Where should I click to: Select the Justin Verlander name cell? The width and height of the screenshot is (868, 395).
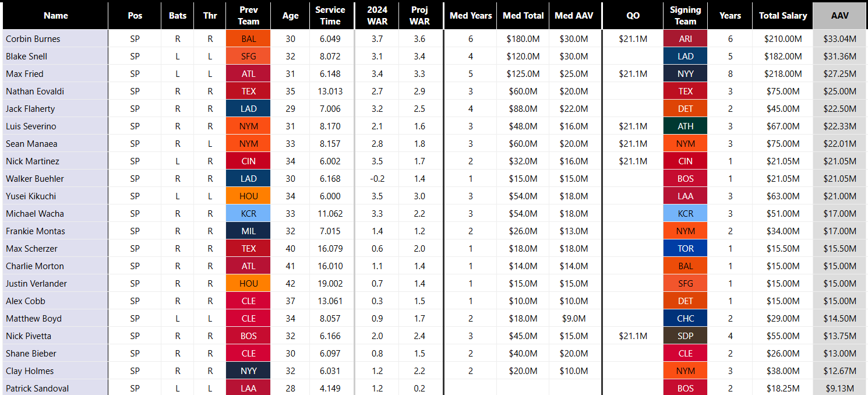click(36, 284)
